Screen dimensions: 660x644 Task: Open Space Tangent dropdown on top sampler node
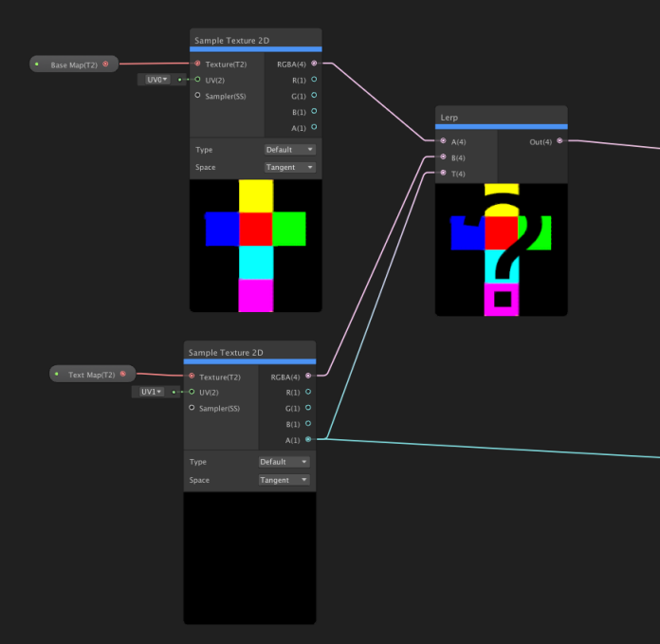[x=290, y=167]
